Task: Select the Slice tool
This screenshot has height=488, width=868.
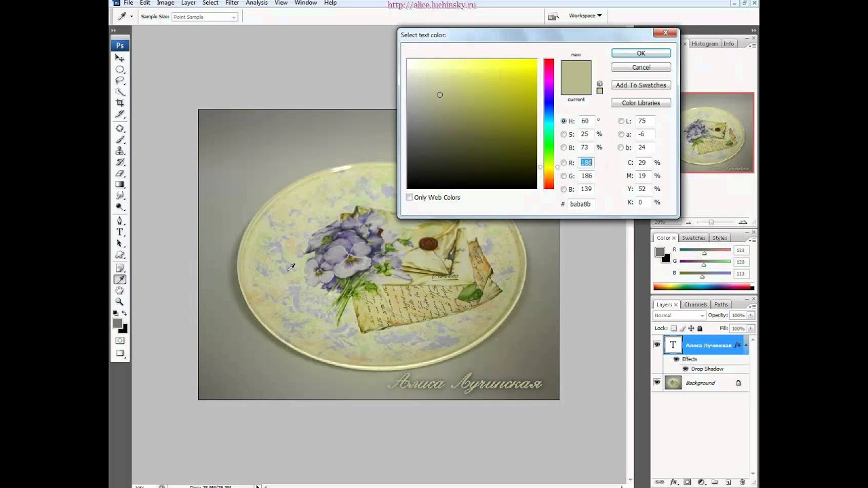Action: click(120, 114)
